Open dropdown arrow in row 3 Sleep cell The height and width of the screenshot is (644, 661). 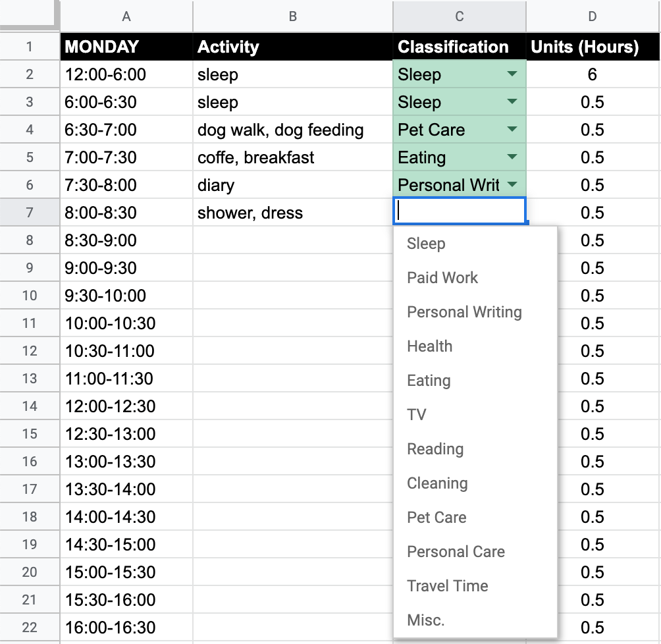[512, 101]
